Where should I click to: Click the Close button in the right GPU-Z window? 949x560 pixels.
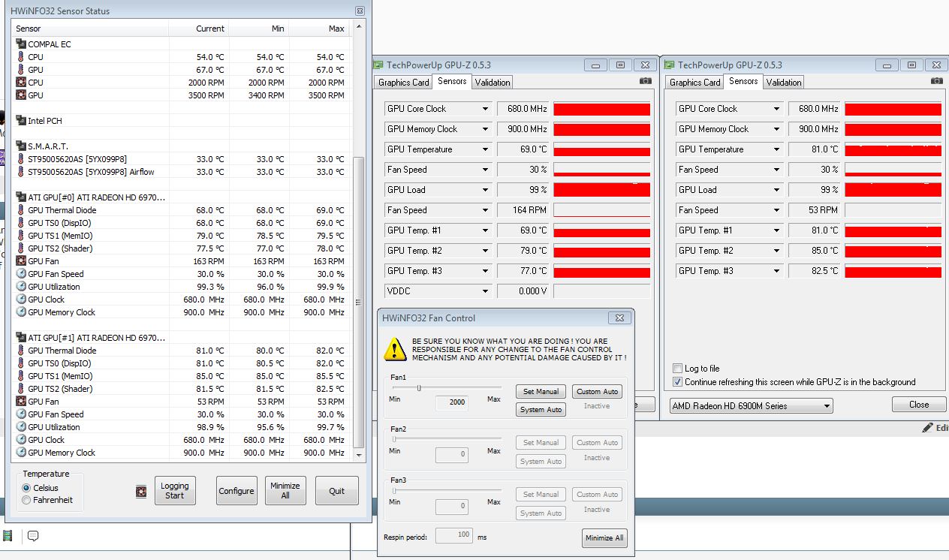[919, 405]
